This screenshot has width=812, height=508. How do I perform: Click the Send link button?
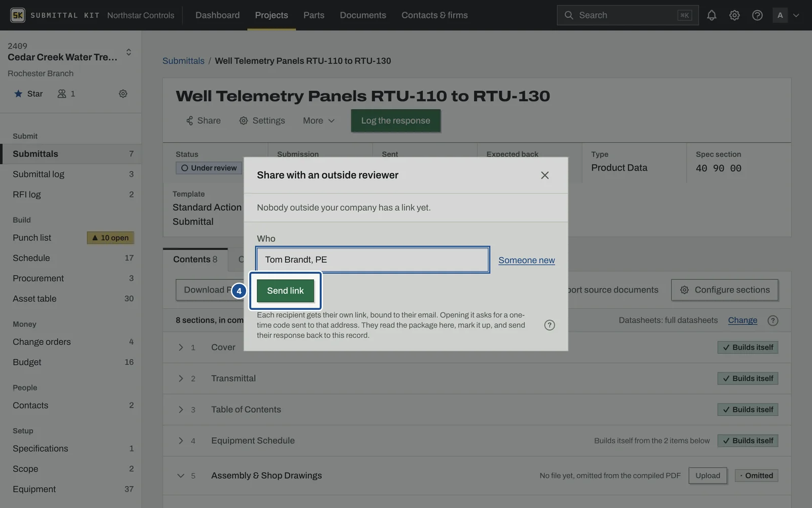pyautogui.click(x=285, y=291)
